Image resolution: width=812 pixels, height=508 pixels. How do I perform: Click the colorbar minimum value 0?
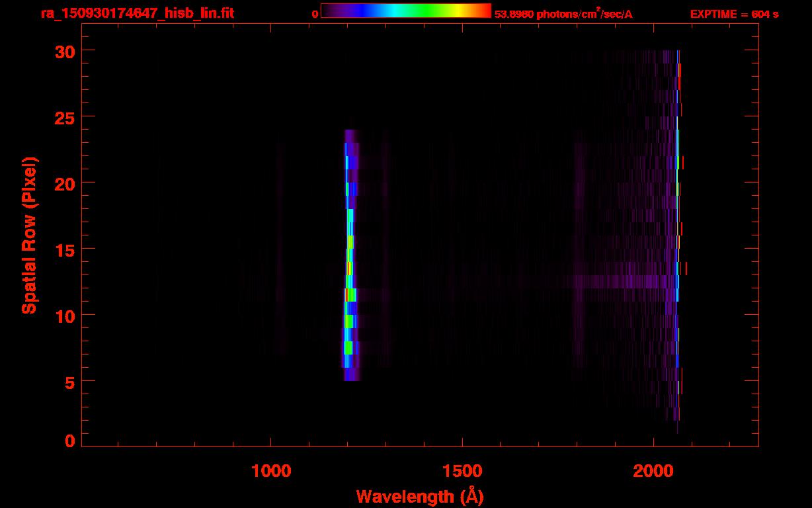click(315, 14)
